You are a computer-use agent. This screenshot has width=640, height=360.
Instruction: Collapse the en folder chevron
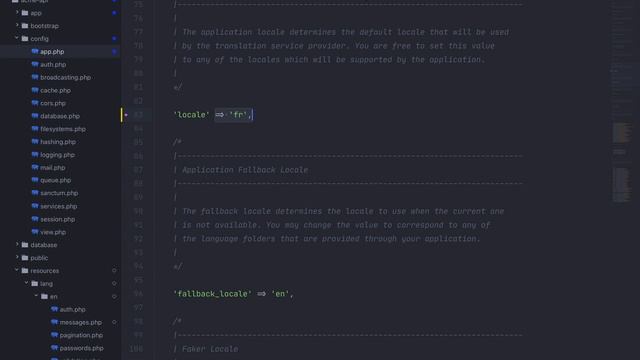[x=37, y=296]
